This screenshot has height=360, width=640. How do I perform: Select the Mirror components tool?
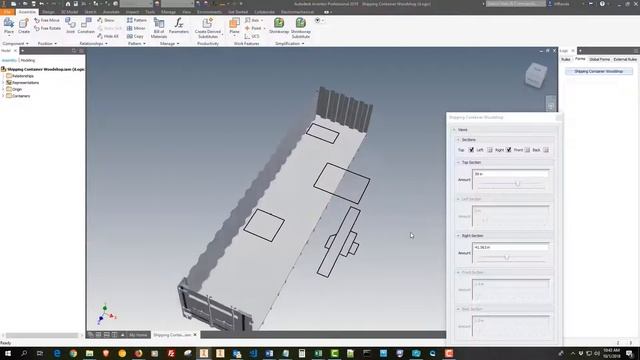point(136,28)
